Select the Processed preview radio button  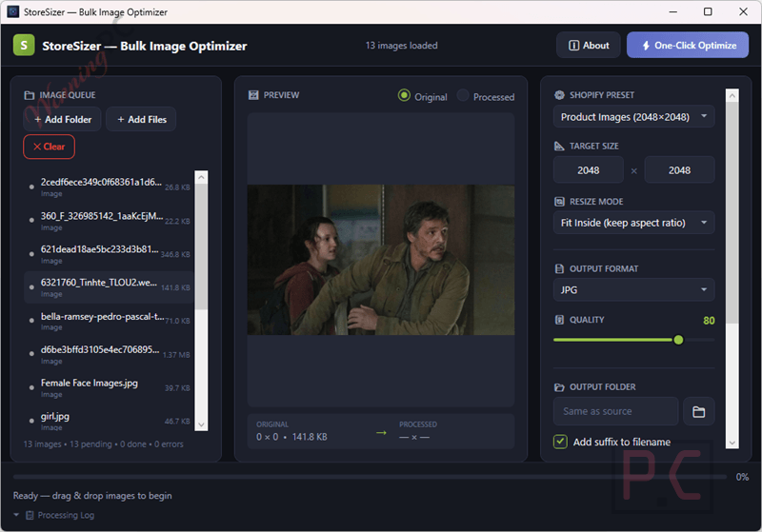(463, 95)
